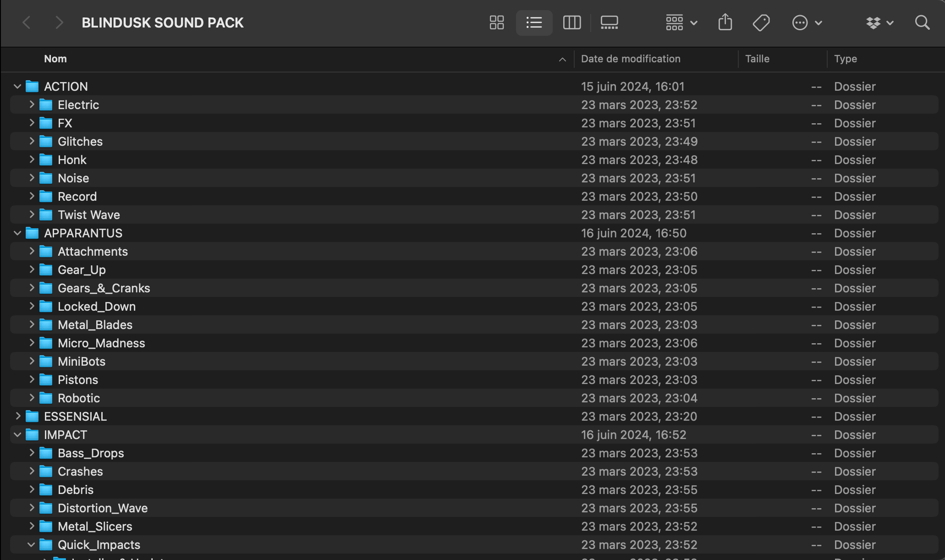The height and width of the screenshot is (560, 945).
Task: Open the grouping options dropdown
Action: 681,22
